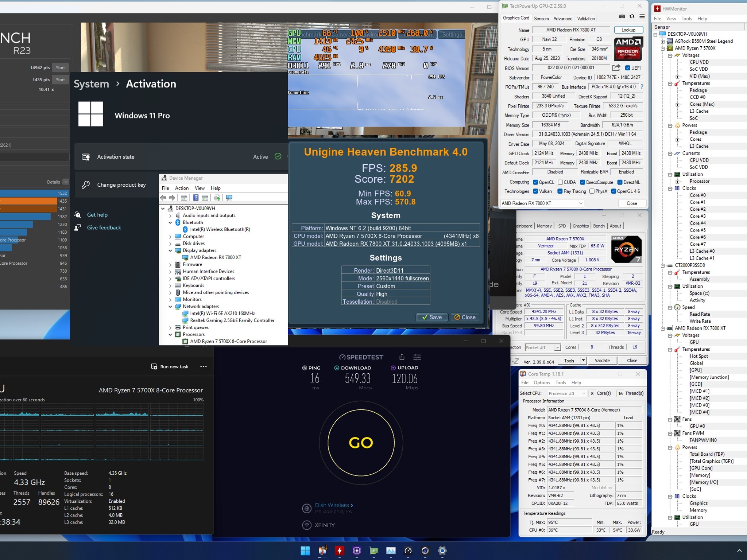
Task: Click Device Manager forward arrow icon
Action: point(172,198)
